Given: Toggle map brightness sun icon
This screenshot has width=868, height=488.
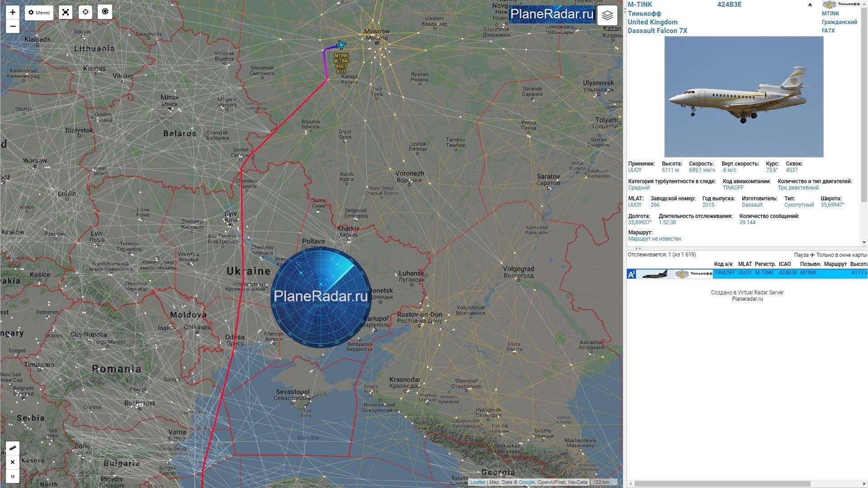Looking at the screenshot, I should (x=105, y=12).
